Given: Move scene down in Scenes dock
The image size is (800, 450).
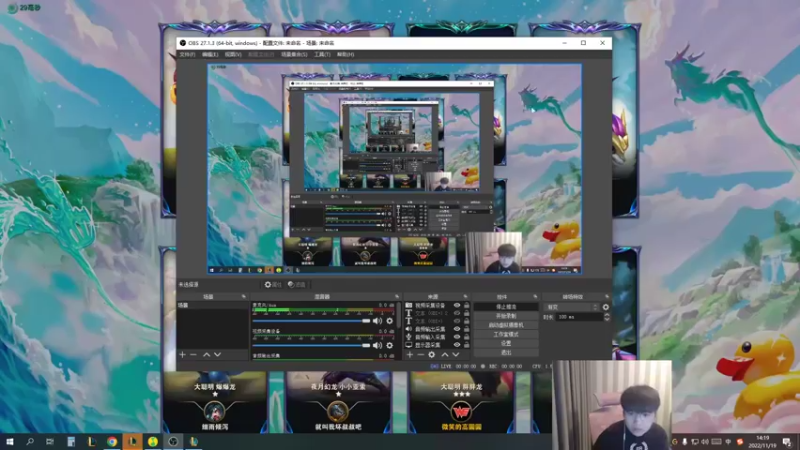Looking at the screenshot, I should (218, 354).
